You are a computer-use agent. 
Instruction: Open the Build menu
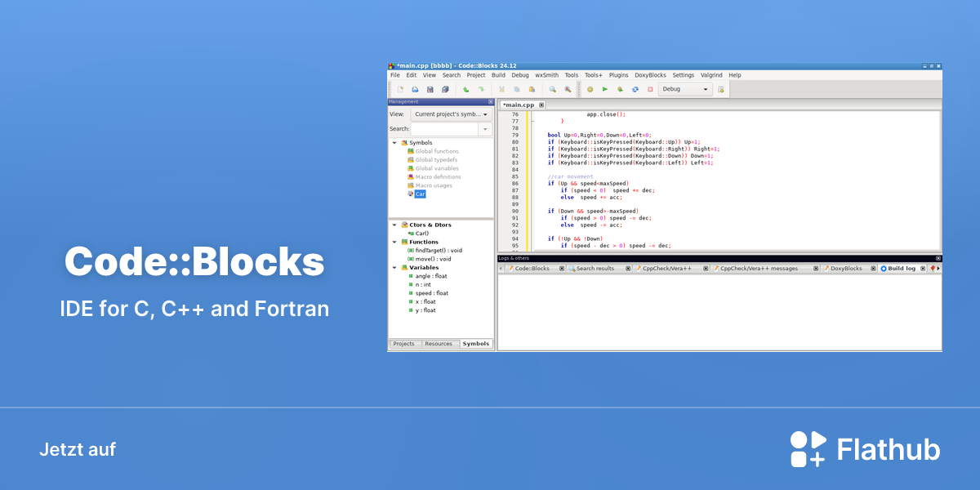coord(498,75)
